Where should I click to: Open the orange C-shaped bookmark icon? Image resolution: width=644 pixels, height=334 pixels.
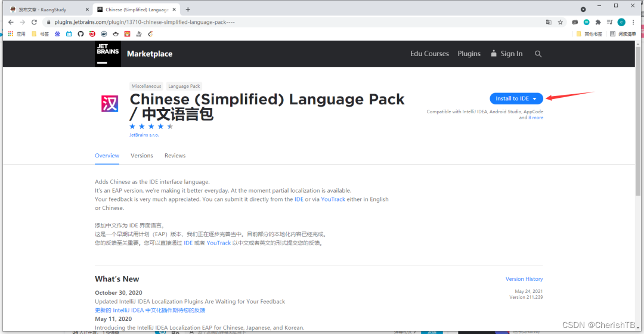[150, 33]
